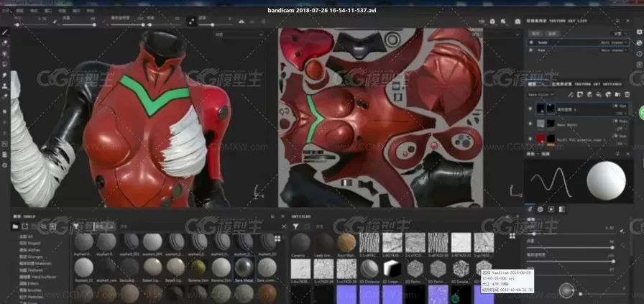Open the Base Color channel dropdown

541,94
